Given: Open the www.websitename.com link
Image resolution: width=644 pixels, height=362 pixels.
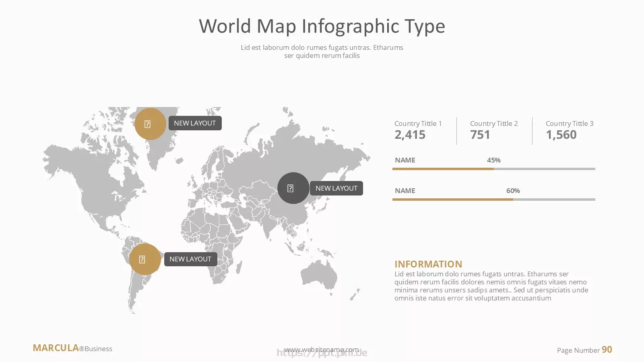Looking at the screenshot, I should [322, 350].
